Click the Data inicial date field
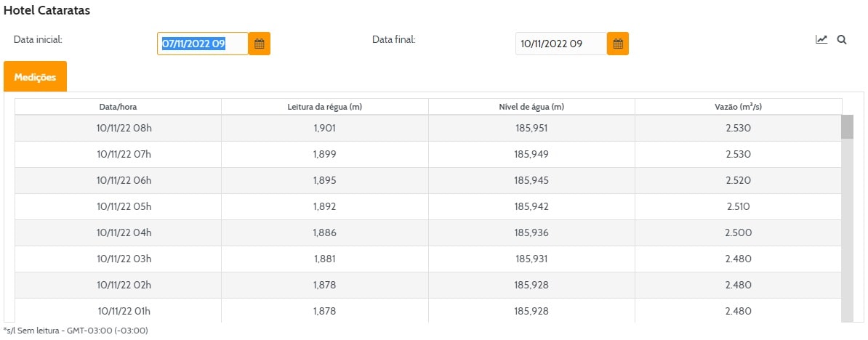868x340 pixels. [x=202, y=44]
